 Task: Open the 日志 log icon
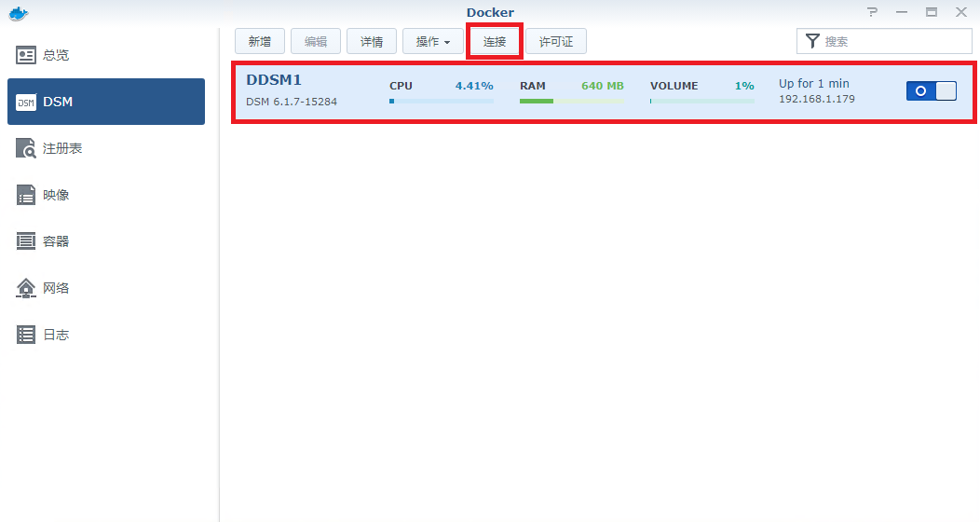point(26,335)
